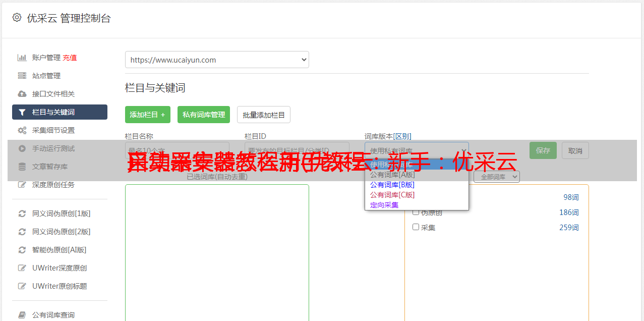Open 公有词库查询 book icon

point(22,315)
